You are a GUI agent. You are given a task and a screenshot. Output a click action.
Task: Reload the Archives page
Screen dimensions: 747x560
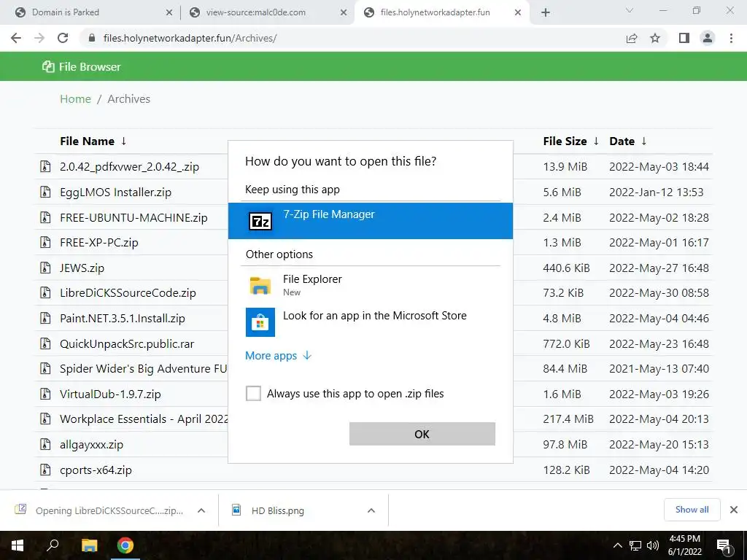(63, 38)
